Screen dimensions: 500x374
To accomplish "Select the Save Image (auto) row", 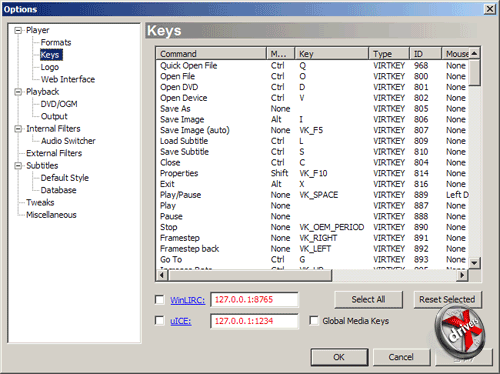I will point(313,130).
